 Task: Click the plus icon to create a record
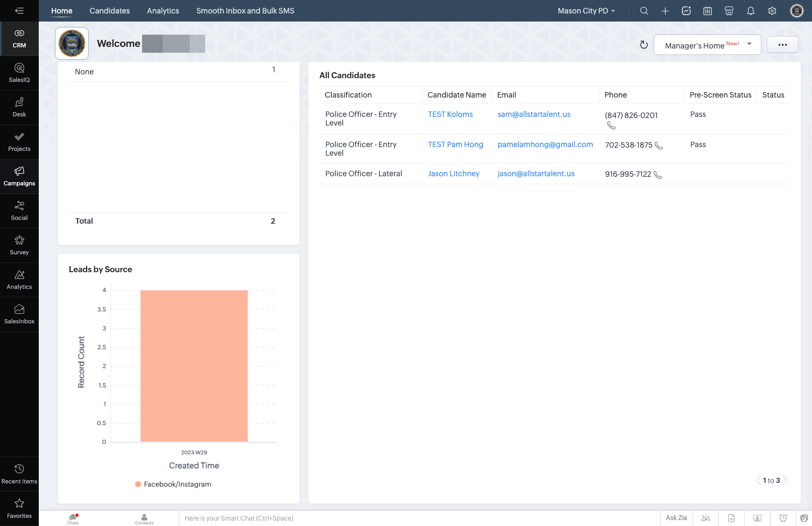pos(665,11)
